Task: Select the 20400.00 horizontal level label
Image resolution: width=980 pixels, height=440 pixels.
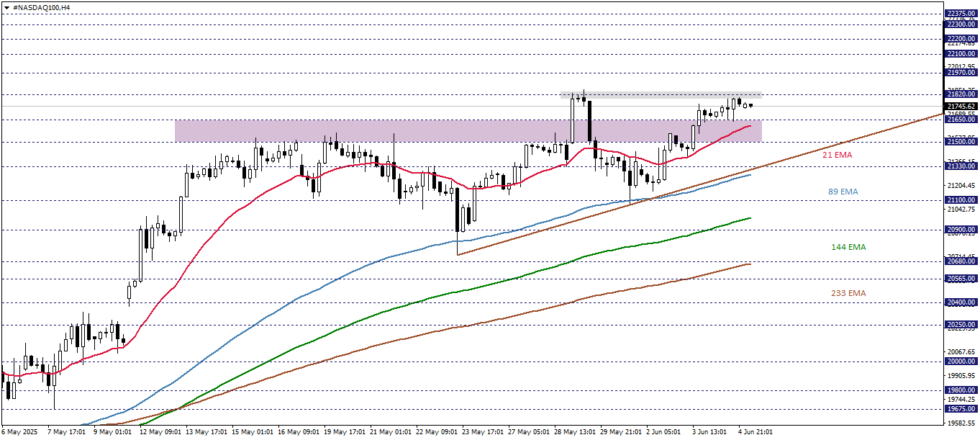Action: [x=961, y=302]
